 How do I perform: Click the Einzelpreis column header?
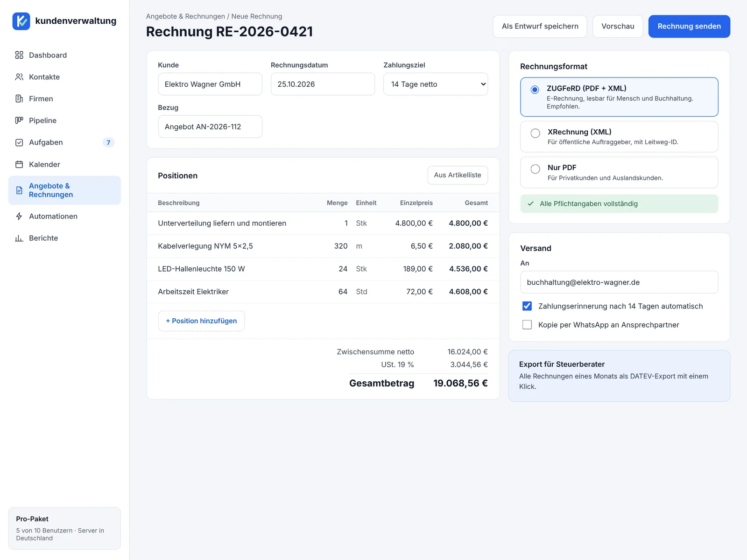click(416, 203)
